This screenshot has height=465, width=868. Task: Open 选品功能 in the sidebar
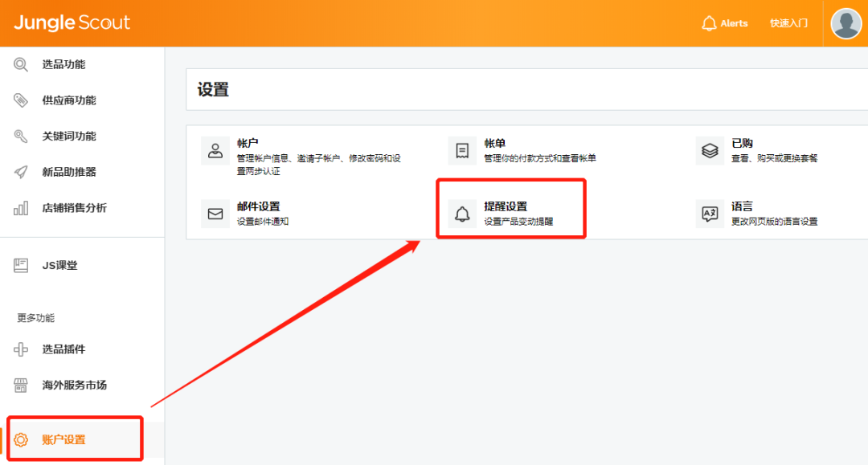coord(63,64)
